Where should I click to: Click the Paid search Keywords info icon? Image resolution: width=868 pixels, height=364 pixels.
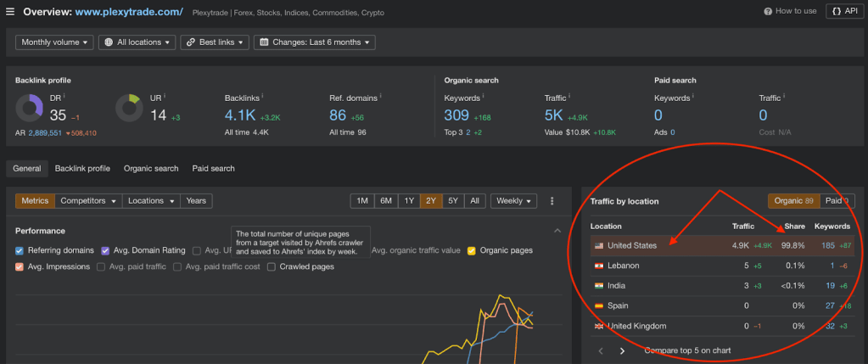pos(693,96)
